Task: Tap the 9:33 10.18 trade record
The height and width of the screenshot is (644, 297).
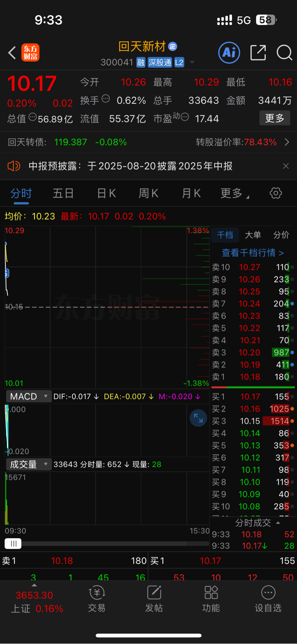Action: (x=253, y=534)
